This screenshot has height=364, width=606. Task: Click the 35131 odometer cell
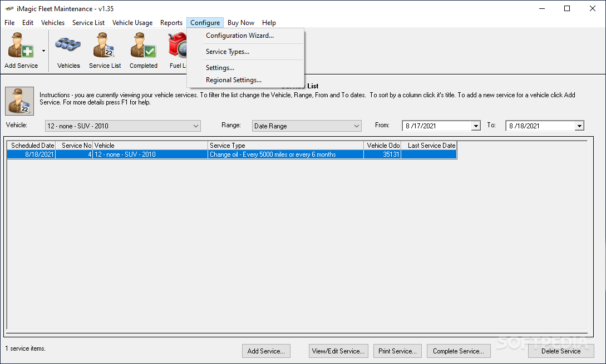coord(382,154)
